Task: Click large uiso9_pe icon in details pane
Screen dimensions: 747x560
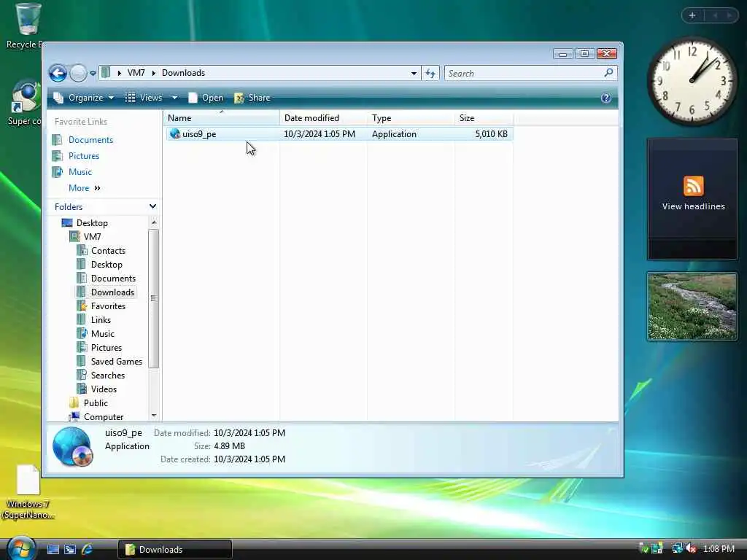Action: (73, 446)
